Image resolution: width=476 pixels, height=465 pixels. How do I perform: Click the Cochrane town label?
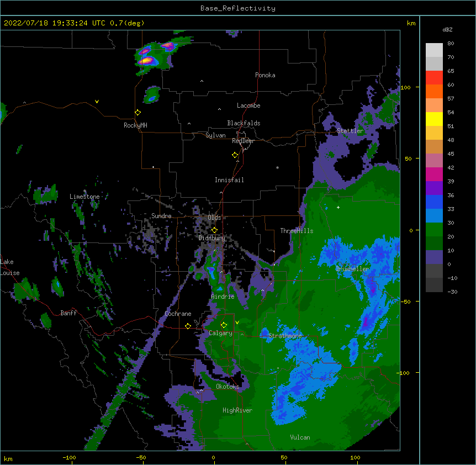(x=178, y=314)
